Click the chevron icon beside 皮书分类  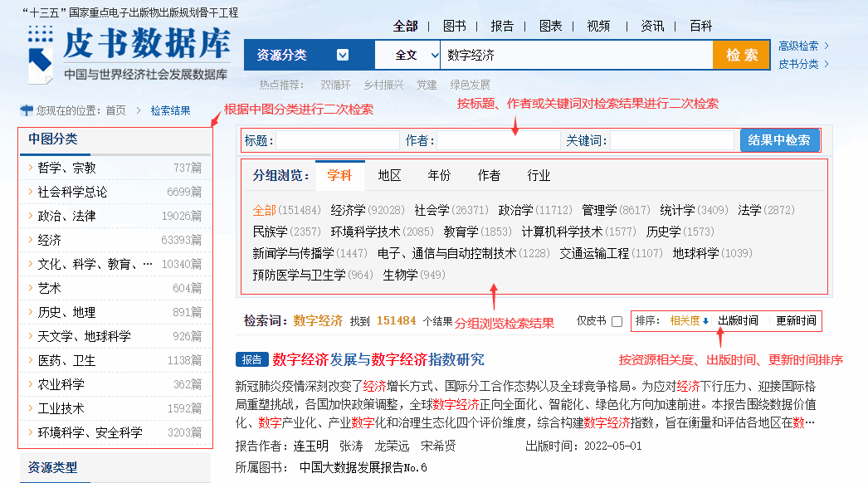827,65
